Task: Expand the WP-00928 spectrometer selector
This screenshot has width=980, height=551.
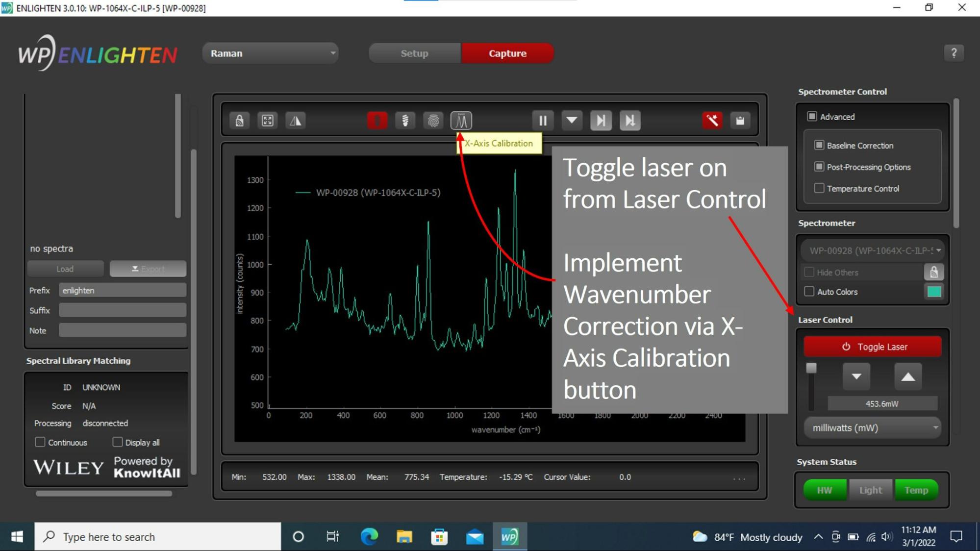Action: coord(873,250)
